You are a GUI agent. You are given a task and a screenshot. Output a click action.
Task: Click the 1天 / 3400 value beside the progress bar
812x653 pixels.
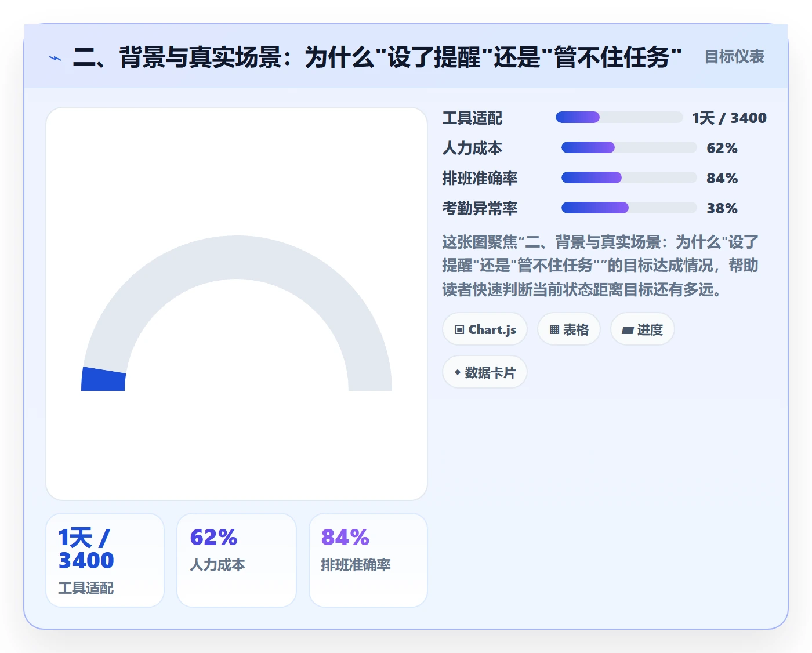730,118
